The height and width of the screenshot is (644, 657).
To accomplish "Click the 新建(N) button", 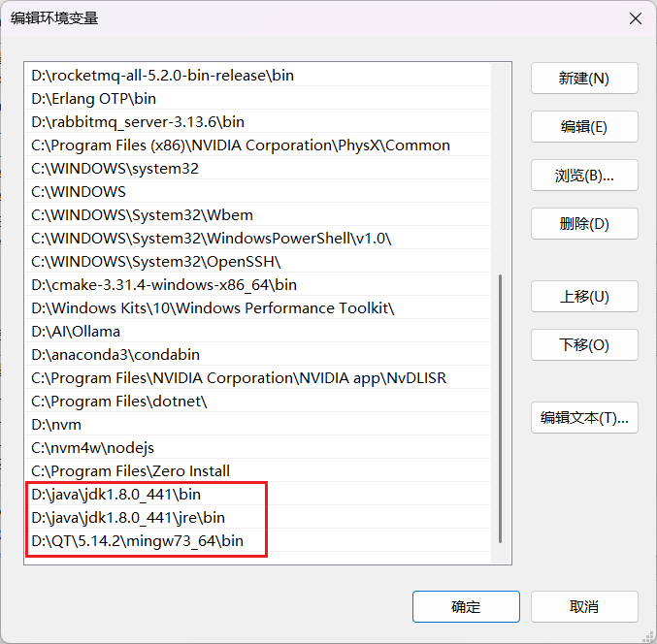I will (584, 79).
